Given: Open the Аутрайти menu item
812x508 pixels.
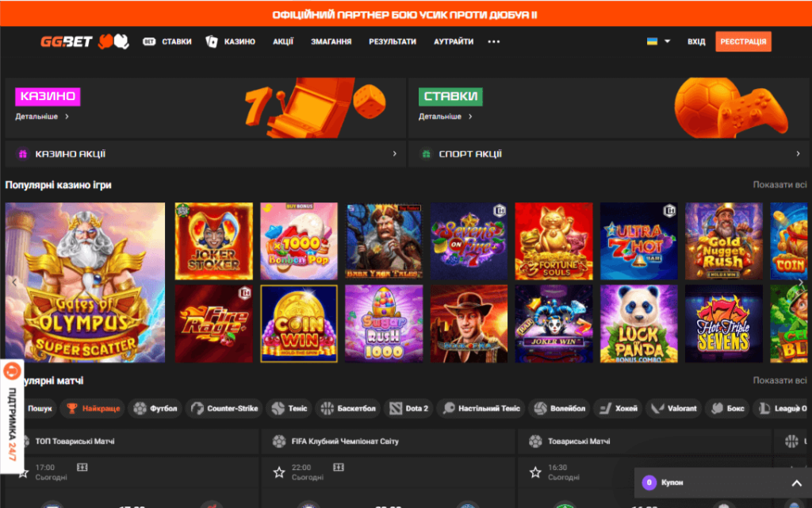Looking at the screenshot, I should pyautogui.click(x=454, y=41).
